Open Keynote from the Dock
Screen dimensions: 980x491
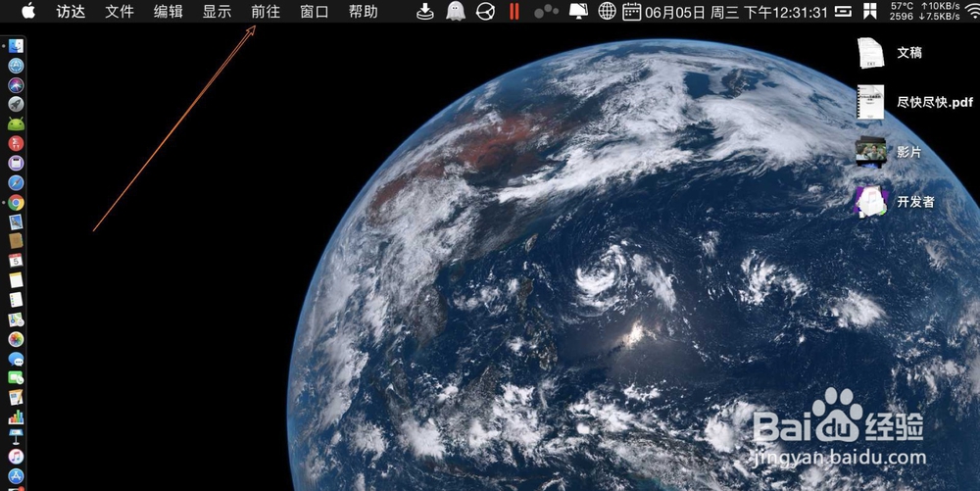[x=16, y=436]
